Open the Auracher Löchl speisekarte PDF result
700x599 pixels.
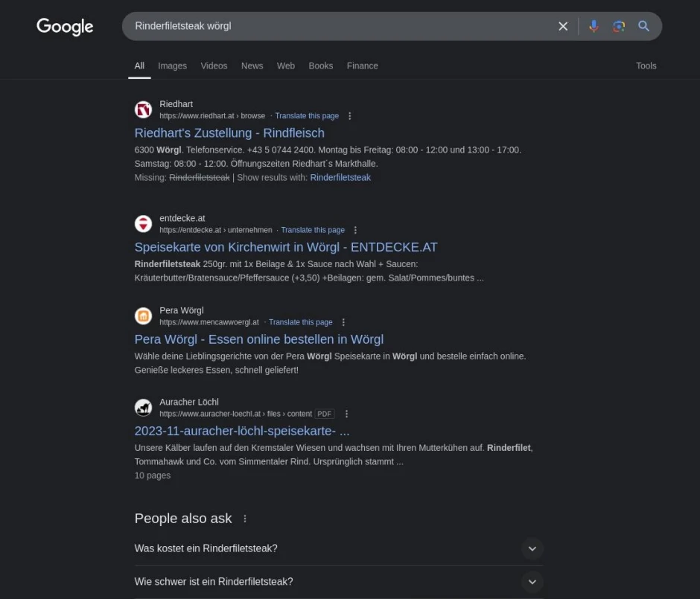(242, 431)
